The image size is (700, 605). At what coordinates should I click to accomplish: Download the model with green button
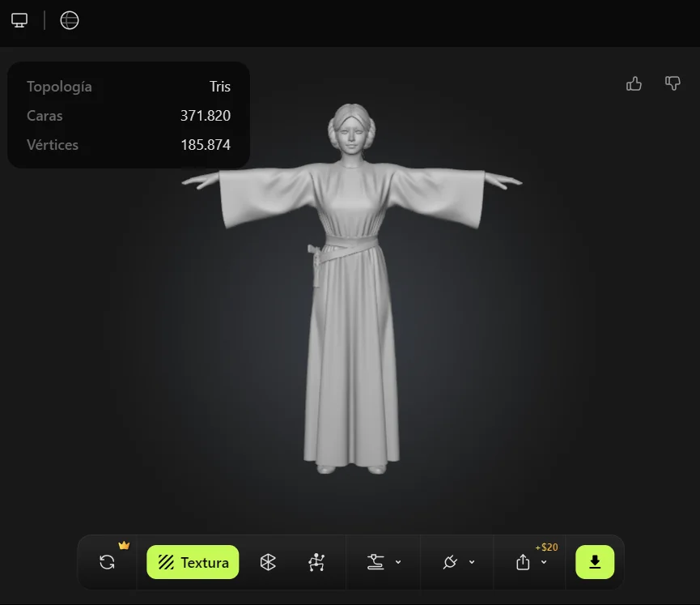pos(595,562)
